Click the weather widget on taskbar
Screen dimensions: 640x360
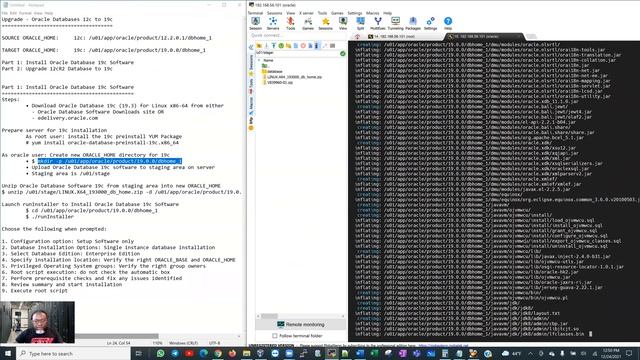[x=511, y=353]
